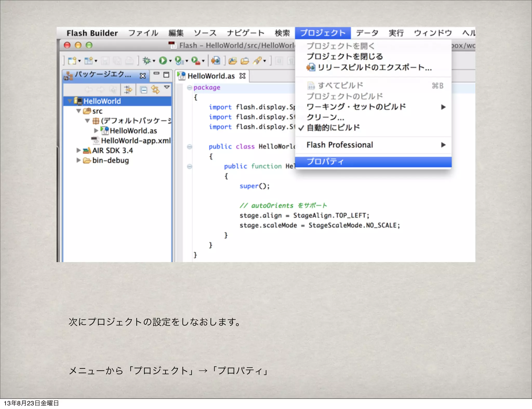Open ワーキング・セットのビルド submenu
The width and height of the screenshot is (532, 409).
coord(373,107)
